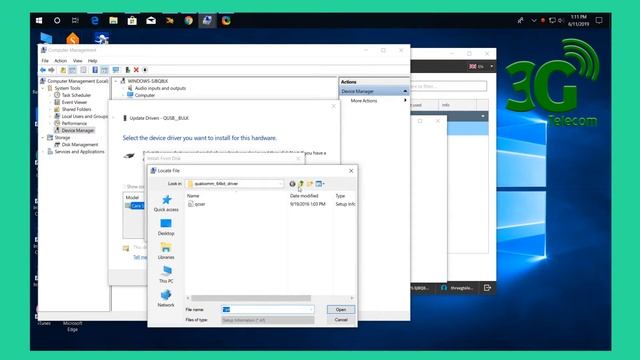This screenshot has width=640, height=360.
Task: Create new folder in Locate File dialog
Action: tap(310, 184)
